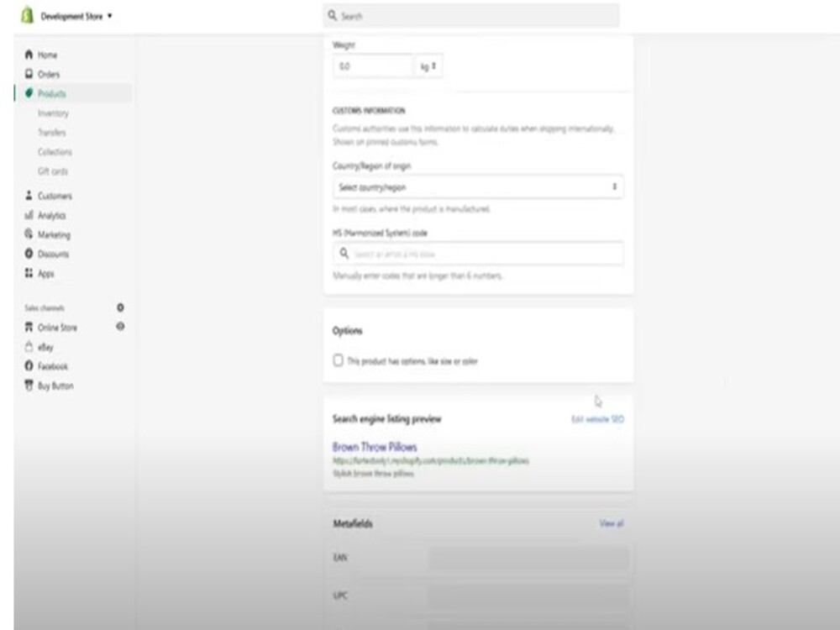Select the Discounts icon
The image size is (840, 630).
pos(31,254)
